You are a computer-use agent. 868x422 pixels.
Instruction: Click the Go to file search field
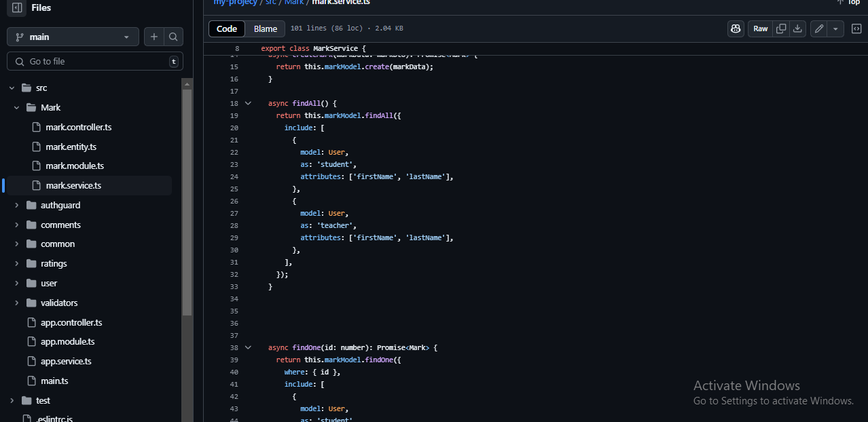pos(95,61)
